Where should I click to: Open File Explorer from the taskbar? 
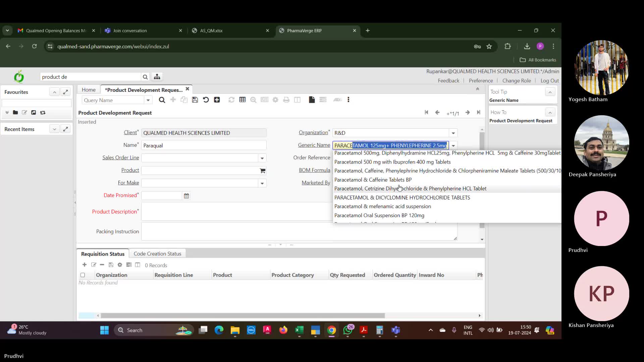(x=235, y=330)
